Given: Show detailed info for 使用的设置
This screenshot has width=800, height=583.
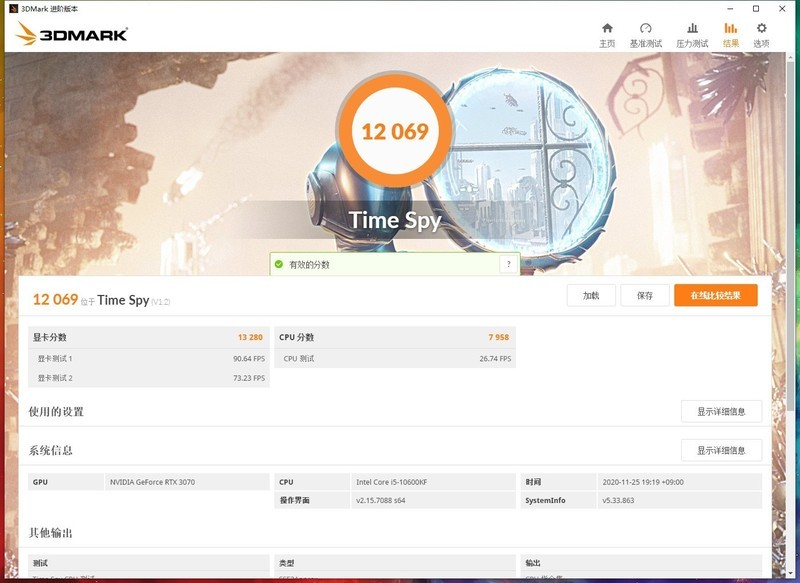Looking at the screenshot, I should click(x=722, y=411).
